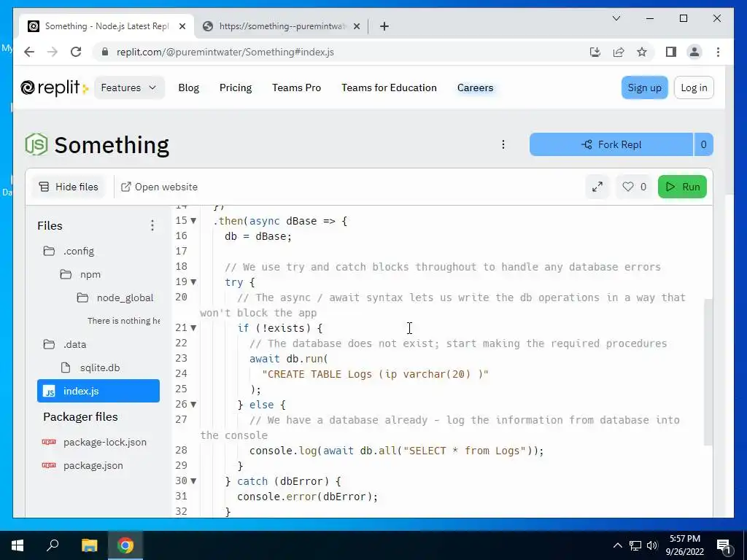Image resolution: width=747 pixels, height=560 pixels.
Task: Click the page vertical scrollbar
Action: coord(729,131)
